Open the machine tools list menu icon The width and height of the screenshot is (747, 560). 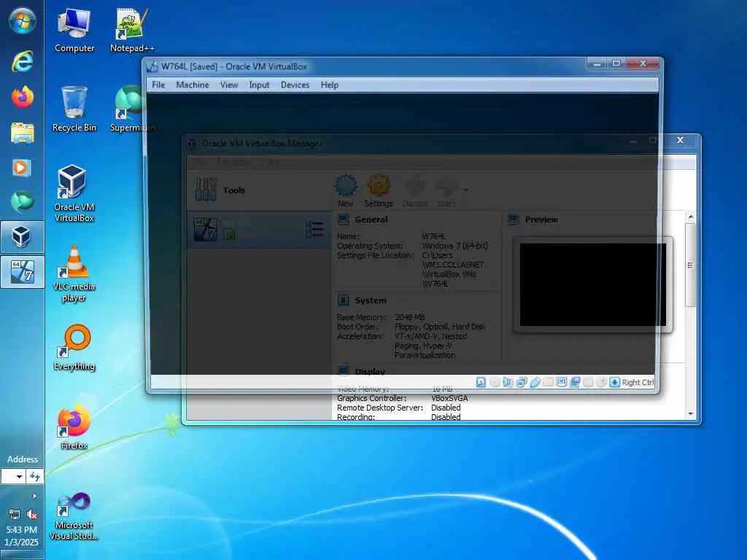click(315, 230)
